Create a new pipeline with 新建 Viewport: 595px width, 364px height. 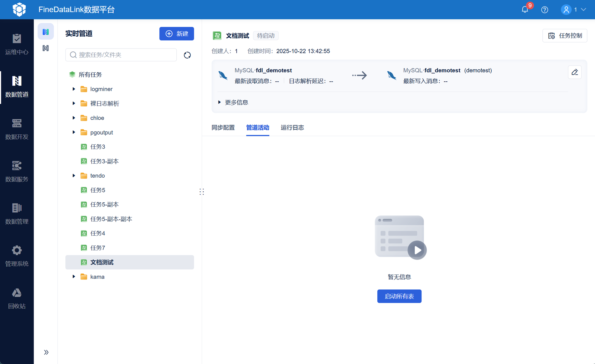pos(177,34)
